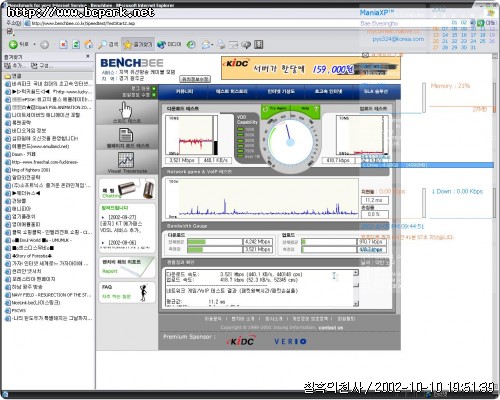Viewport: 500px width, 400px height.
Task: Open the FAQ banner with figure icon
Action: 127,292
